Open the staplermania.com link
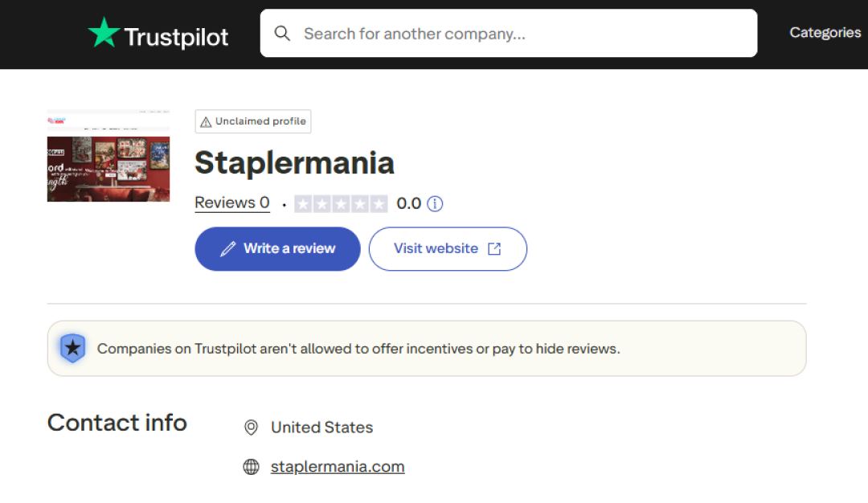868x503 pixels. 338,467
